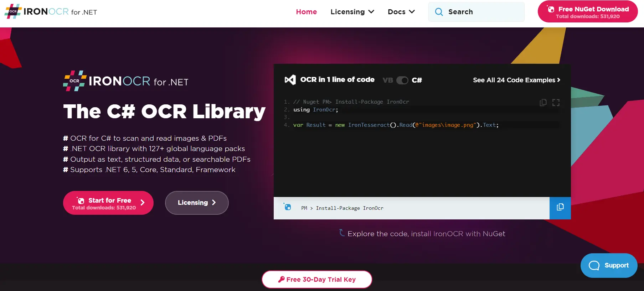Click the blue copy Install-Package command button
This screenshot has height=291, width=644.
[x=560, y=208]
